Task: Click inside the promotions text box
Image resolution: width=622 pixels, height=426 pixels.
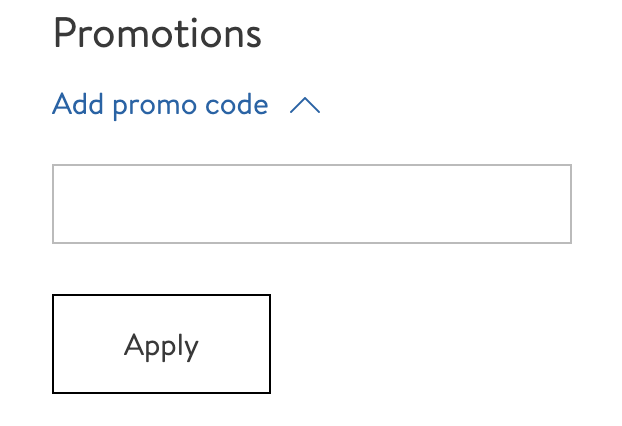Action: click(x=311, y=204)
